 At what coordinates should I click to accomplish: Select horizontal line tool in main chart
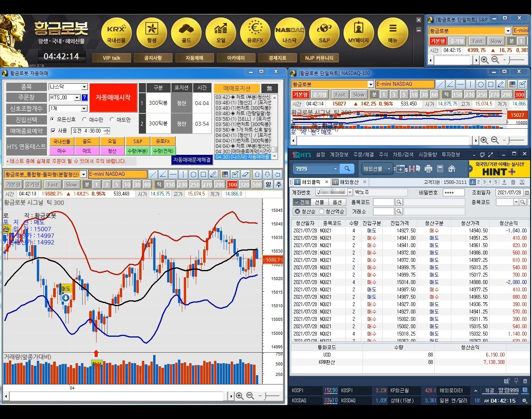pos(173,174)
